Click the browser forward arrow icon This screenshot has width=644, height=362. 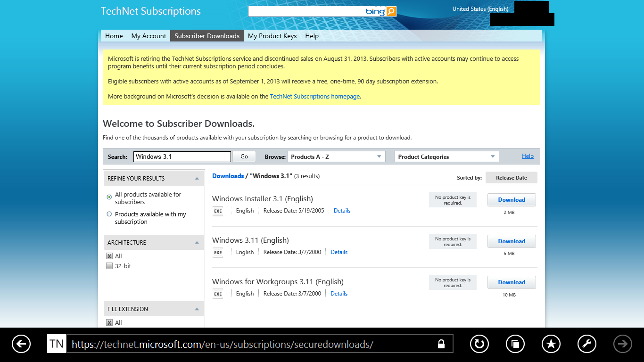tap(623, 344)
